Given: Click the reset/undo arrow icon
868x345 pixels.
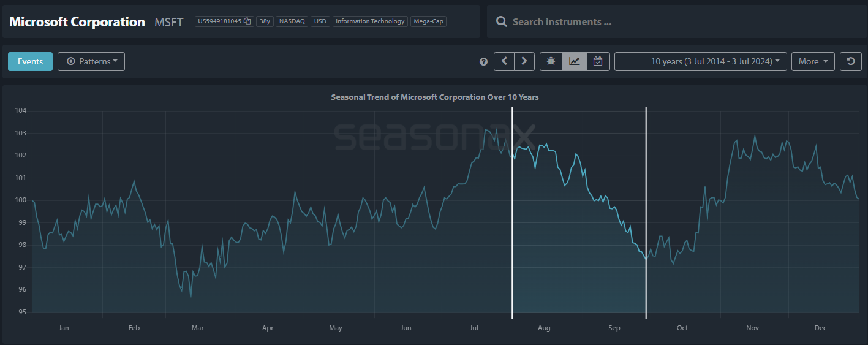Looking at the screenshot, I should pyautogui.click(x=850, y=61).
